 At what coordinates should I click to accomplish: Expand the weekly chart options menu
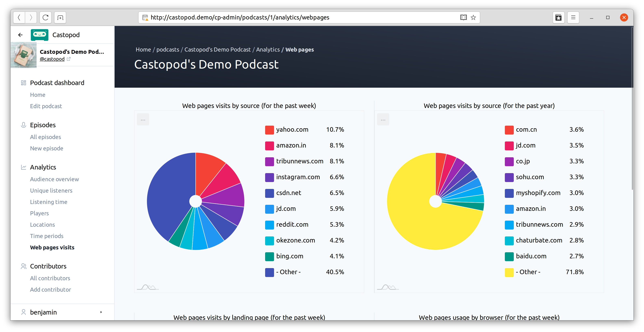[143, 119]
